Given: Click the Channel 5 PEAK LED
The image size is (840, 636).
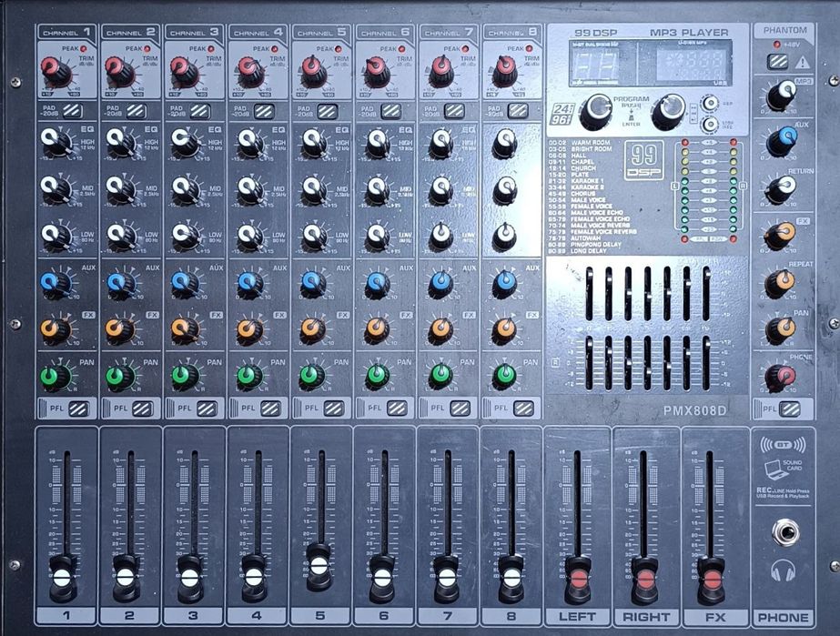Looking at the screenshot, I should click(x=338, y=49).
